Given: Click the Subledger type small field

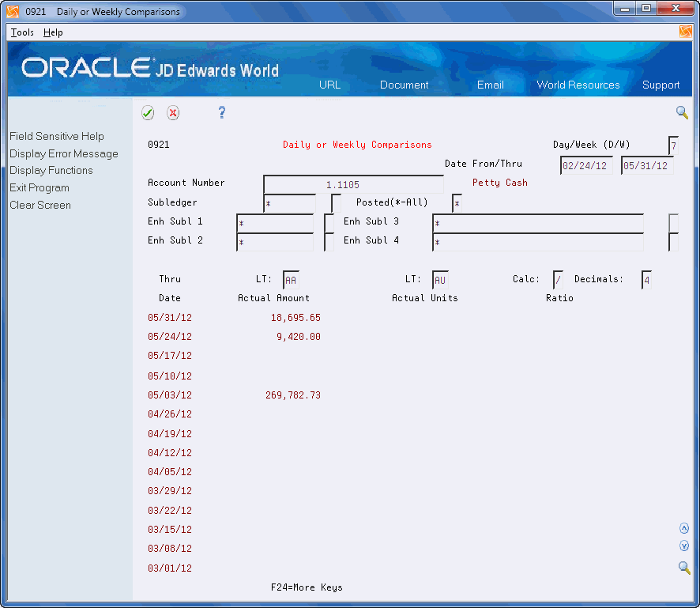Looking at the screenshot, I should point(336,203).
